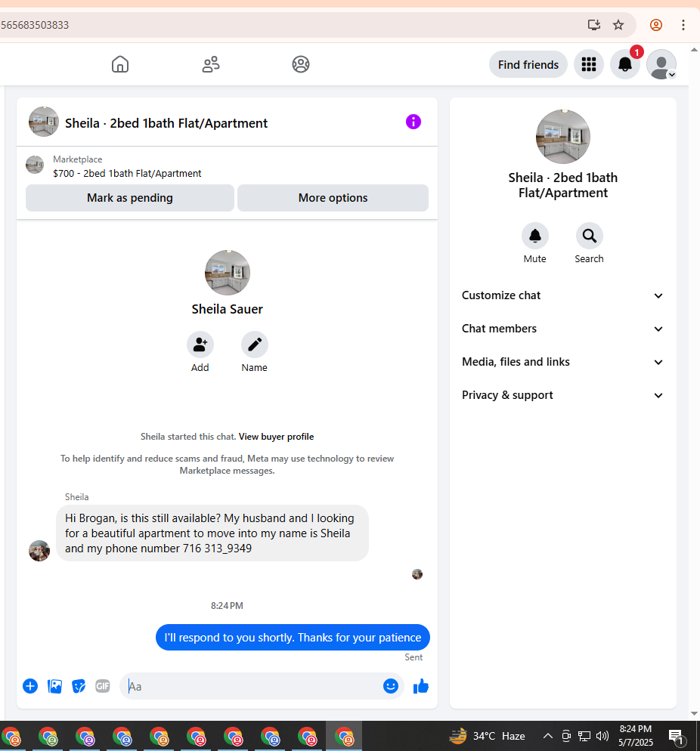This screenshot has height=751, width=700.
Task: Mute the conversation with bell icon
Action: (x=534, y=236)
